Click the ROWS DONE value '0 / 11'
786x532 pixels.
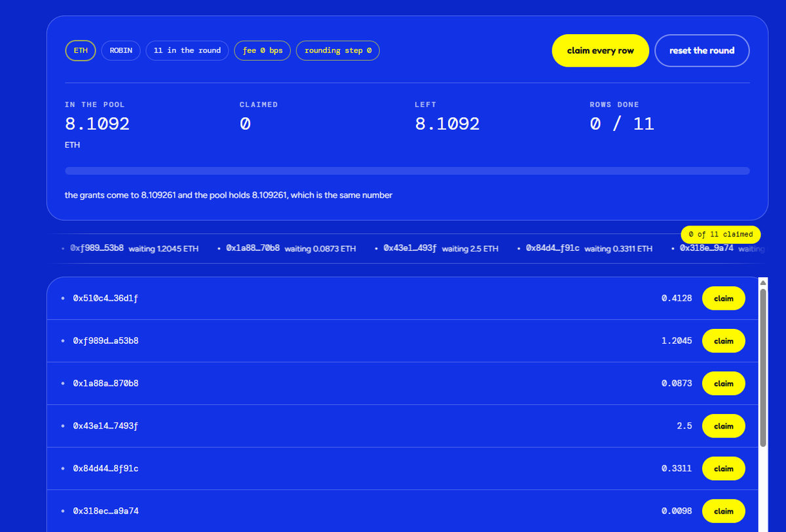(622, 124)
